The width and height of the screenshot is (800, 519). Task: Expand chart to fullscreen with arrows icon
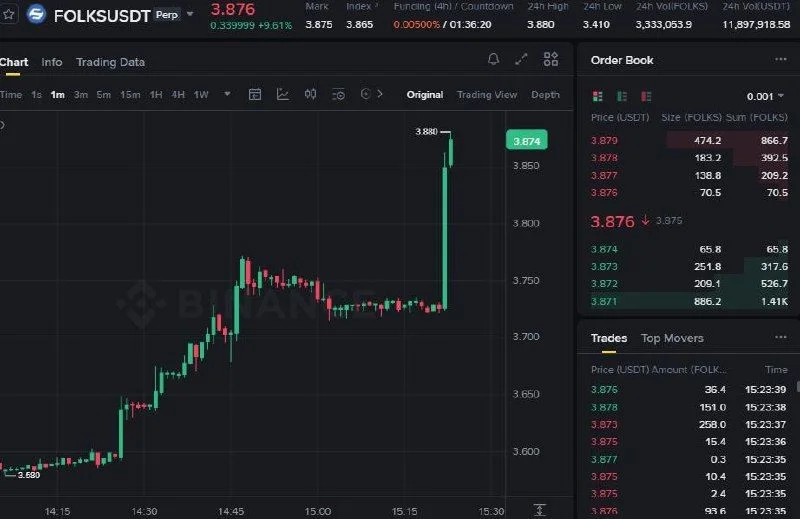(x=521, y=59)
